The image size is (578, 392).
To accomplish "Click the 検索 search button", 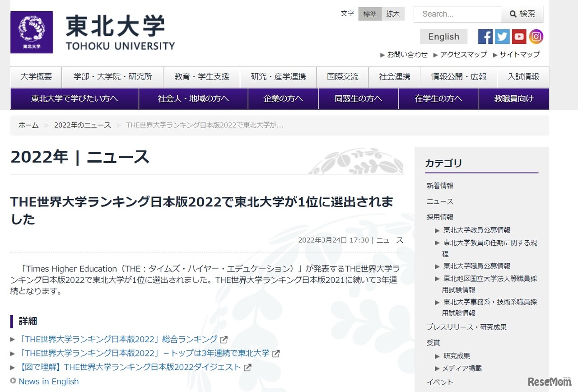I will (522, 14).
